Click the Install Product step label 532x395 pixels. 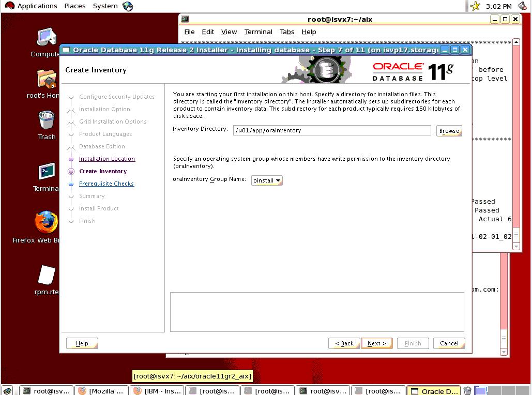point(99,208)
